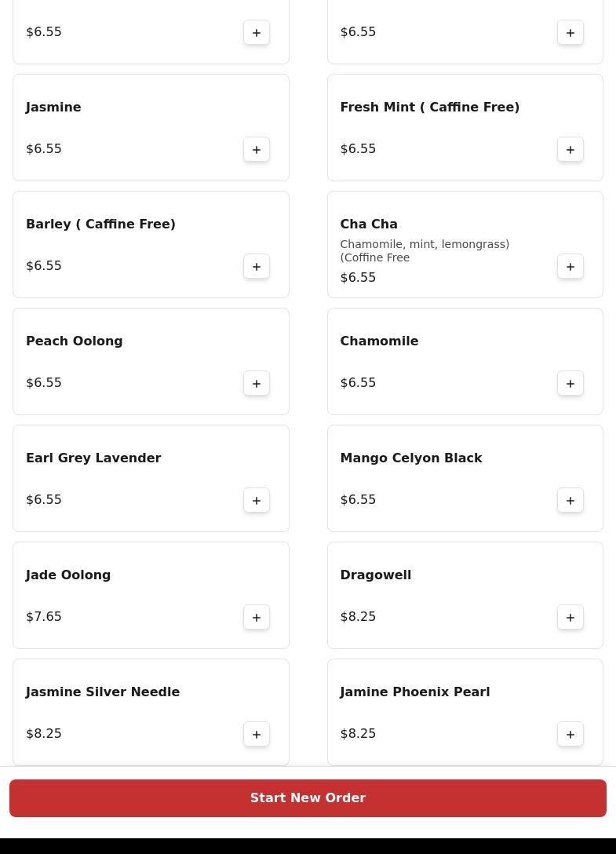Select the Dragowell item name
The image size is (616, 854).
(x=376, y=575)
